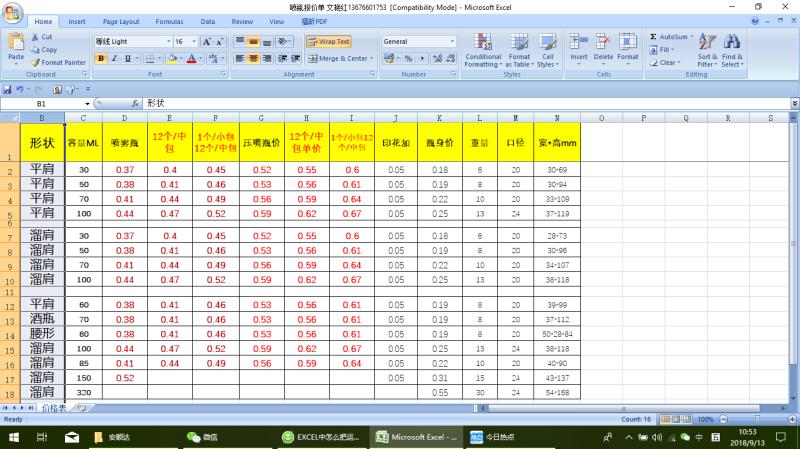Toggle the Wrap Text option
Image resolution: width=800 pixels, height=449 pixels.
328,42
